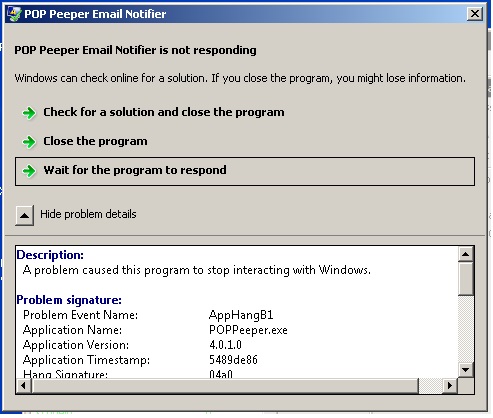Viewport: 493px width, 418px height.
Task: Select the 5489de86 timestamp value
Action: 233,360
